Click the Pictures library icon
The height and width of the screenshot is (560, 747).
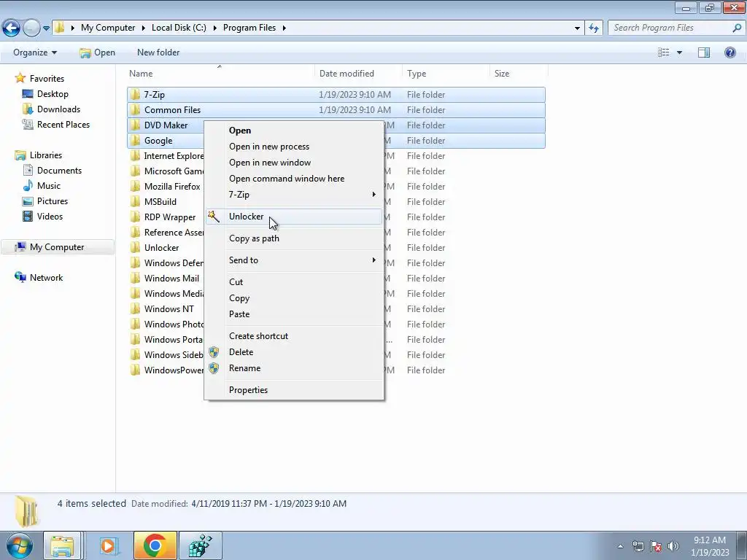(28, 201)
